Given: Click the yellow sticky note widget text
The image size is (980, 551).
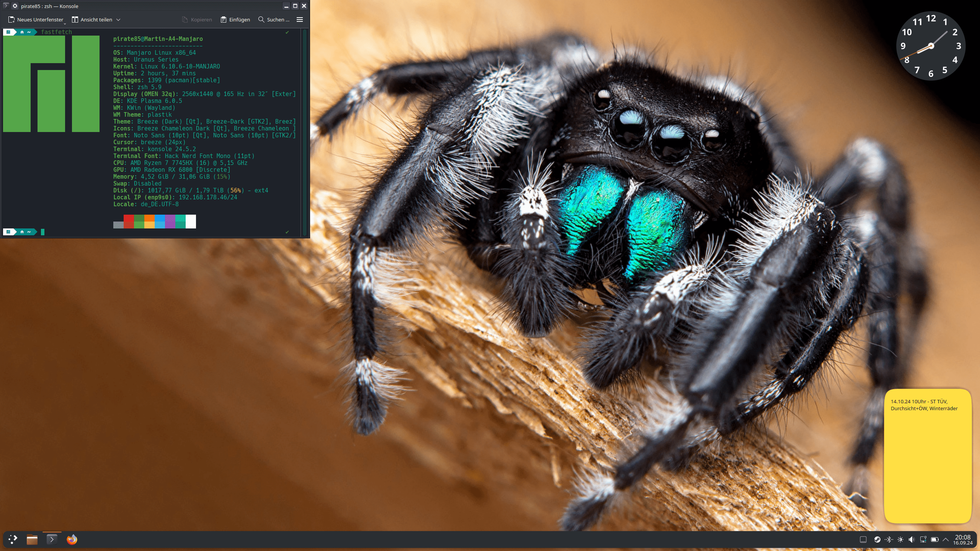Looking at the screenshot, I should click(924, 405).
